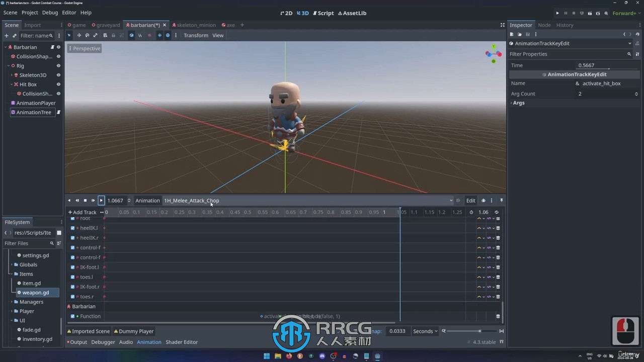Toggle distraction free mode icon
Screen dimensions: 644x362
(502, 25)
